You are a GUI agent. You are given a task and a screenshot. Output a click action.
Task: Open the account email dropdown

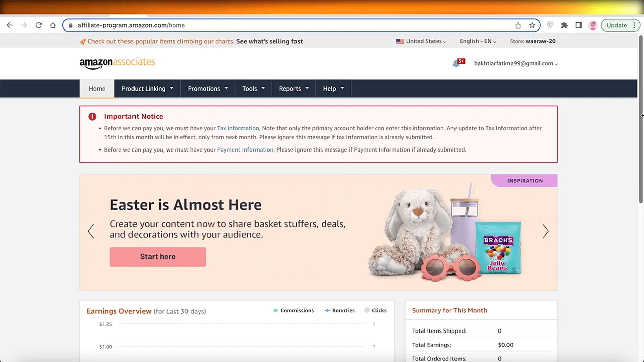click(x=516, y=63)
